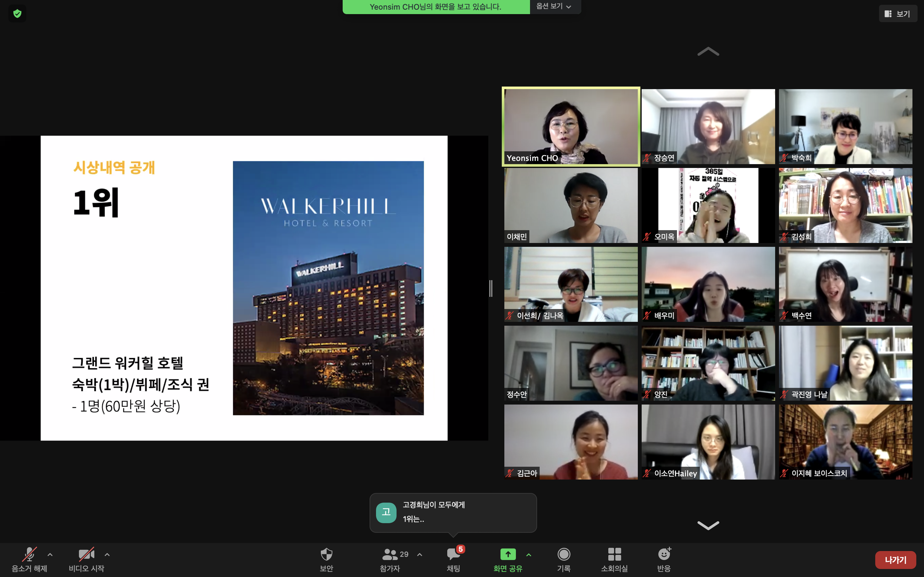Click the red 나가기 leave button

(895, 560)
